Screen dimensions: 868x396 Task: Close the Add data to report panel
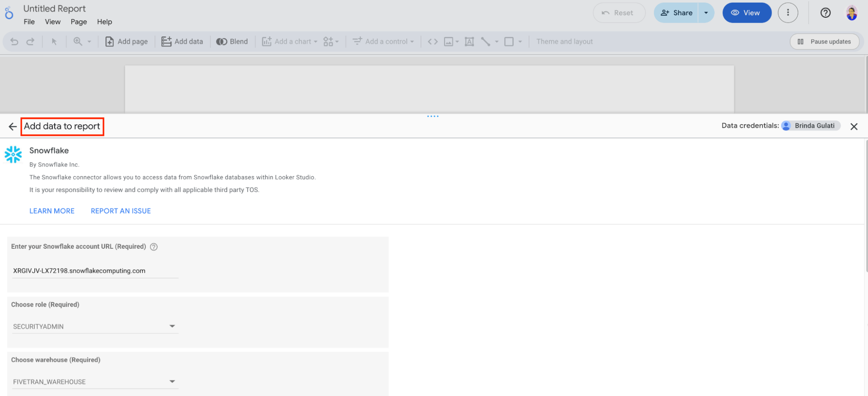[x=854, y=126]
